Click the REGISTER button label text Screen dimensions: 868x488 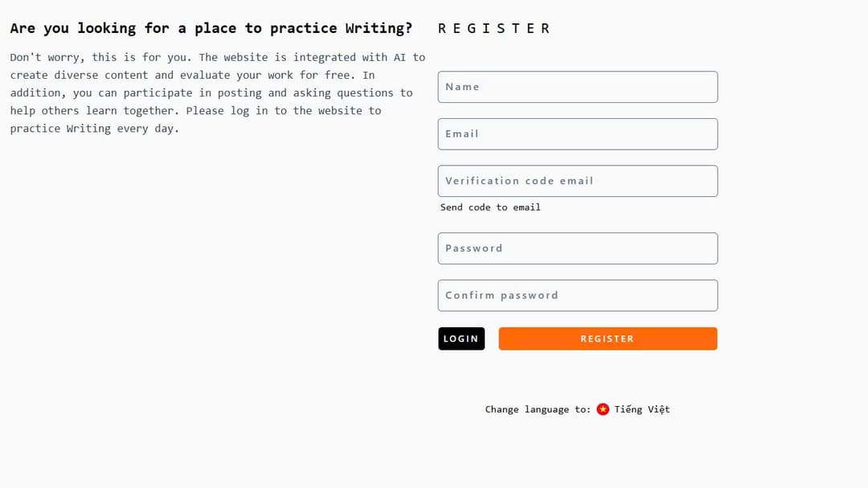pyautogui.click(x=608, y=338)
